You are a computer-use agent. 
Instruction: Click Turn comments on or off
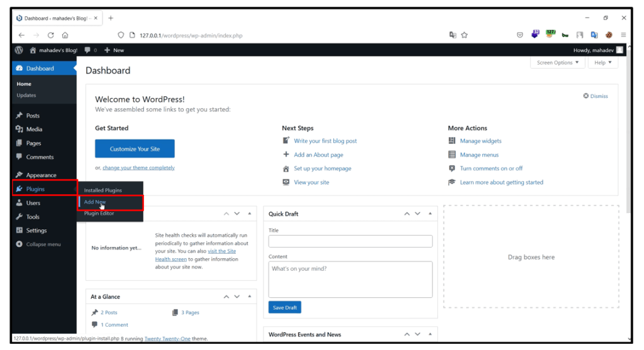[491, 168]
